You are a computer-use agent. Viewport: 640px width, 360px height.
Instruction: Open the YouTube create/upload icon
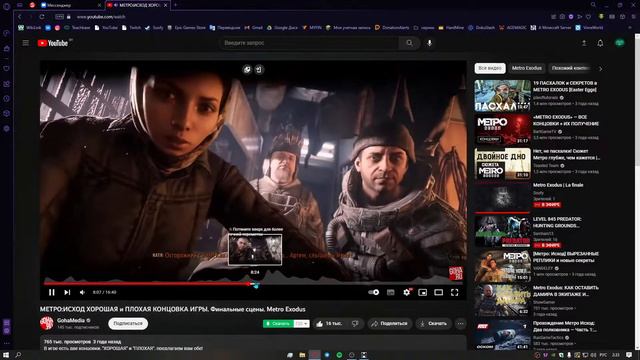point(584,43)
